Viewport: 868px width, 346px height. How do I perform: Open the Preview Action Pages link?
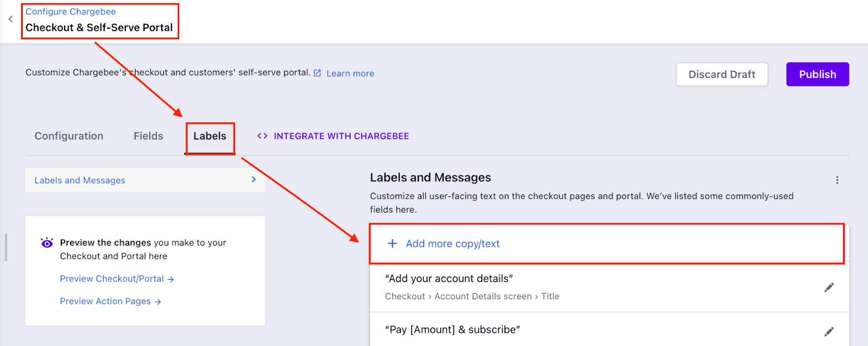click(x=111, y=301)
